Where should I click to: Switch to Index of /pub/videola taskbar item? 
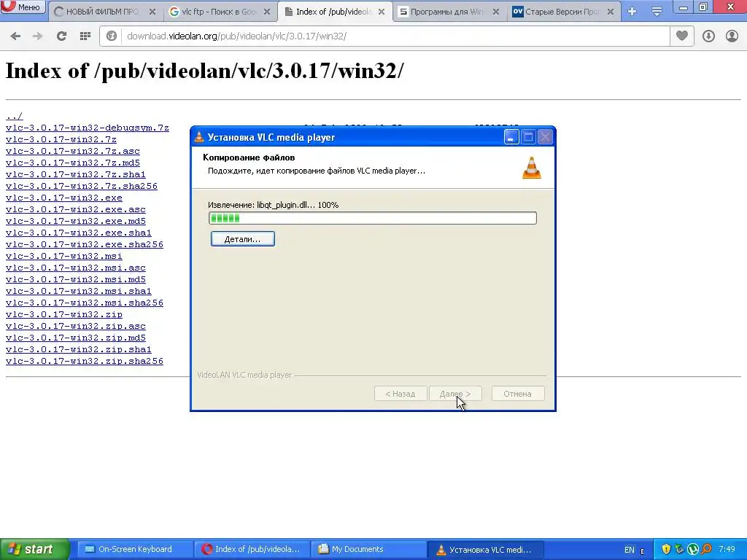[251, 550]
